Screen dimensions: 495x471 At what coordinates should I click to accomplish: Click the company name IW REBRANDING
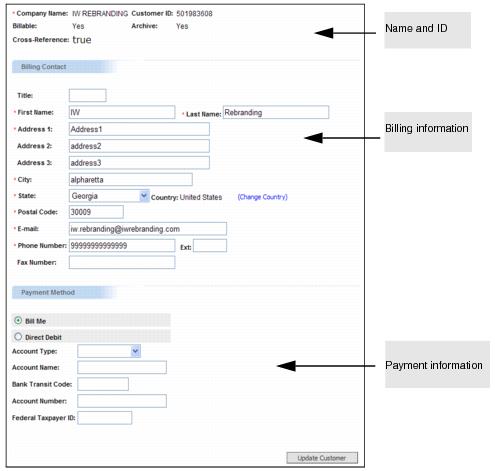tap(100, 14)
